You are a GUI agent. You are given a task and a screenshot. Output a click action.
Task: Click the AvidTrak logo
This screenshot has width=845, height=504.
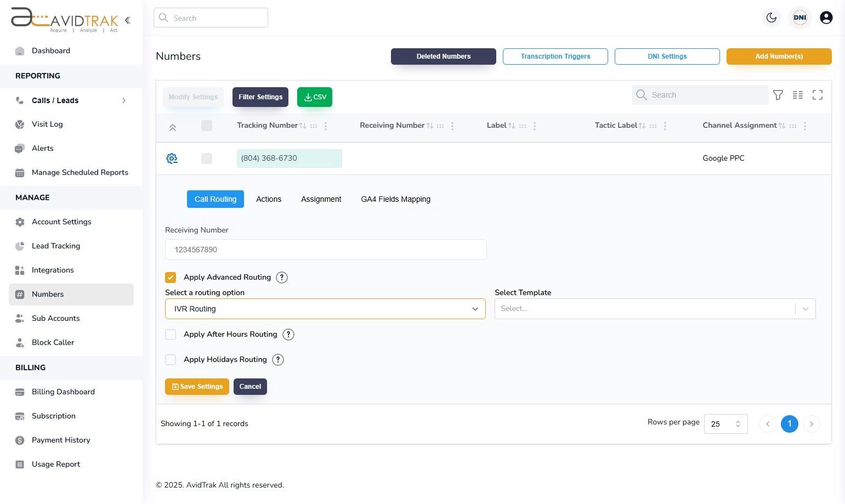coord(65,19)
